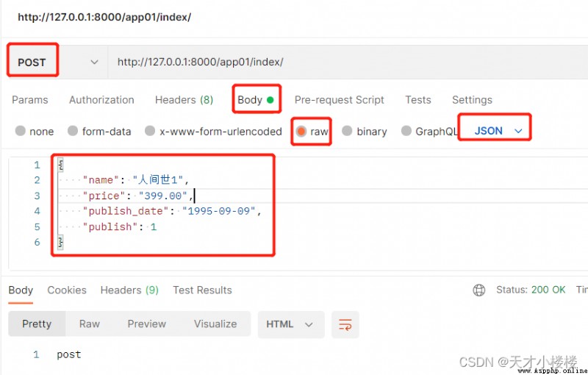Choose the binary body radio
588x375 pixels.
tap(347, 131)
